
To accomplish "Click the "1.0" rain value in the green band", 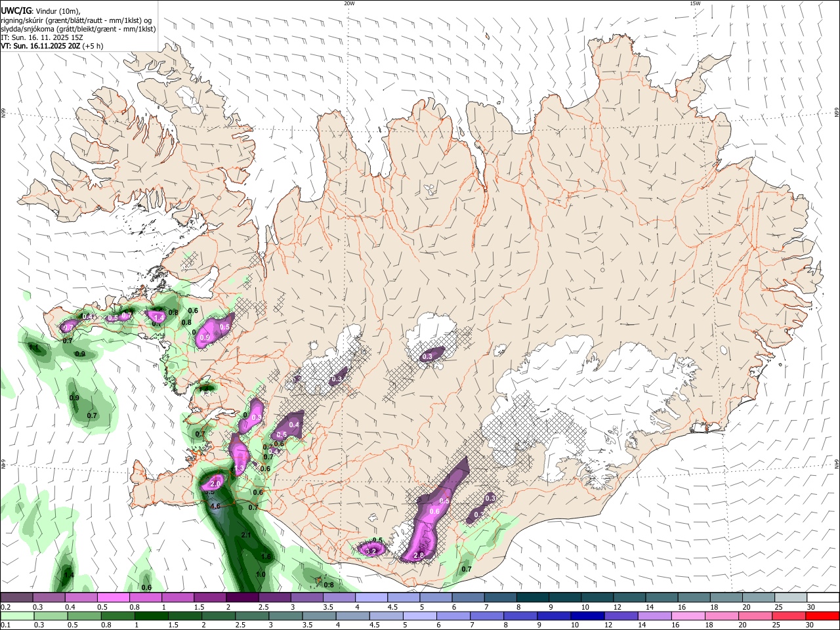I will tap(261, 574).
